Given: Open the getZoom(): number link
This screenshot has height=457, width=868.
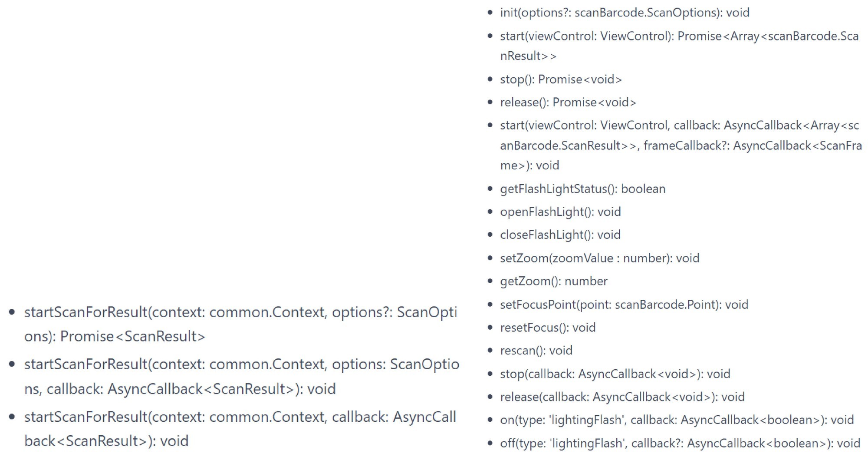Looking at the screenshot, I should pyautogui.click(x=553, y=281).
